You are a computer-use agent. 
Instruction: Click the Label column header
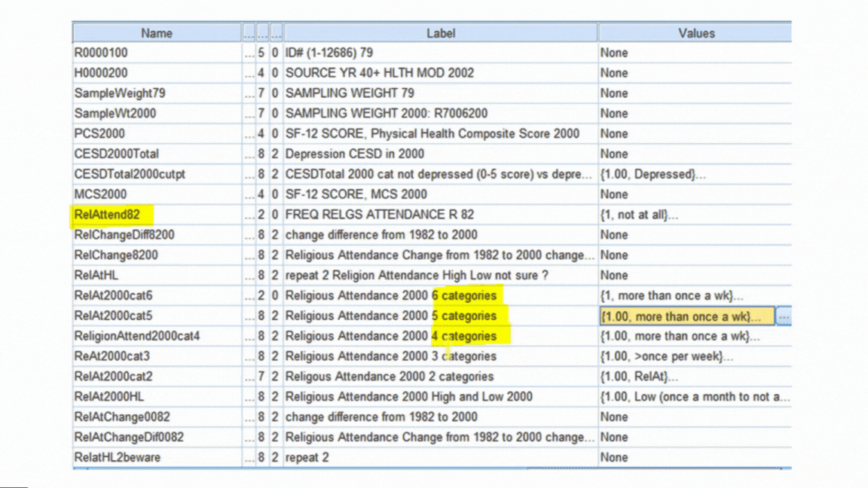click(441, 33)
